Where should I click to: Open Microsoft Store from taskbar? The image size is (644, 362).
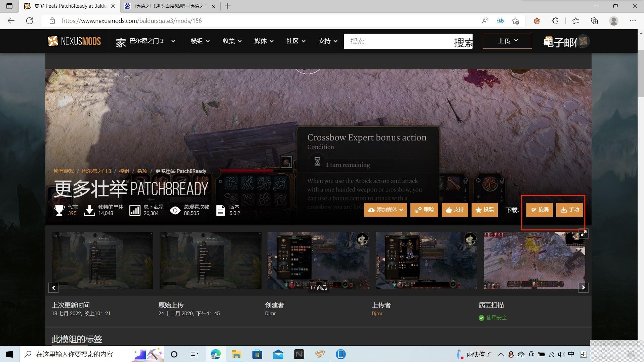coord(257,354)
